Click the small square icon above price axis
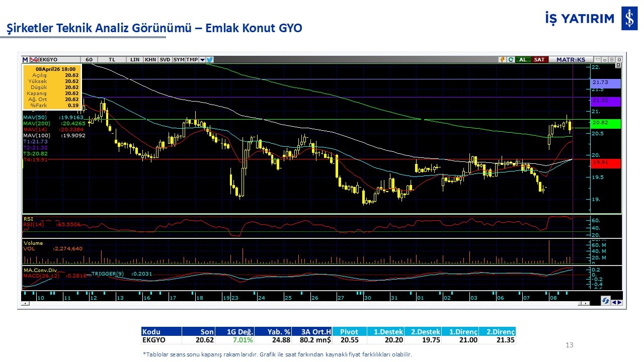This screenshot has height=362, width=644. point(618,65)
